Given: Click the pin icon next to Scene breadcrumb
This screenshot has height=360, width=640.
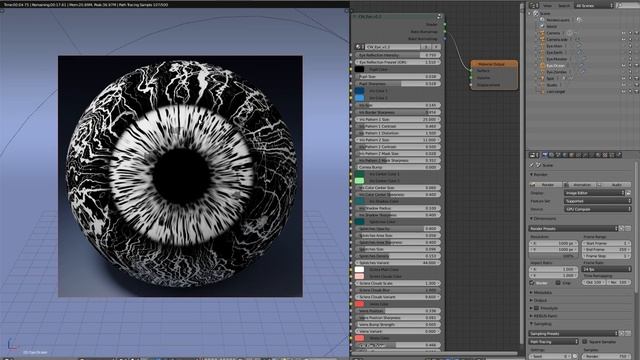Looking at the screenshot, I should [x=531, y=165].
